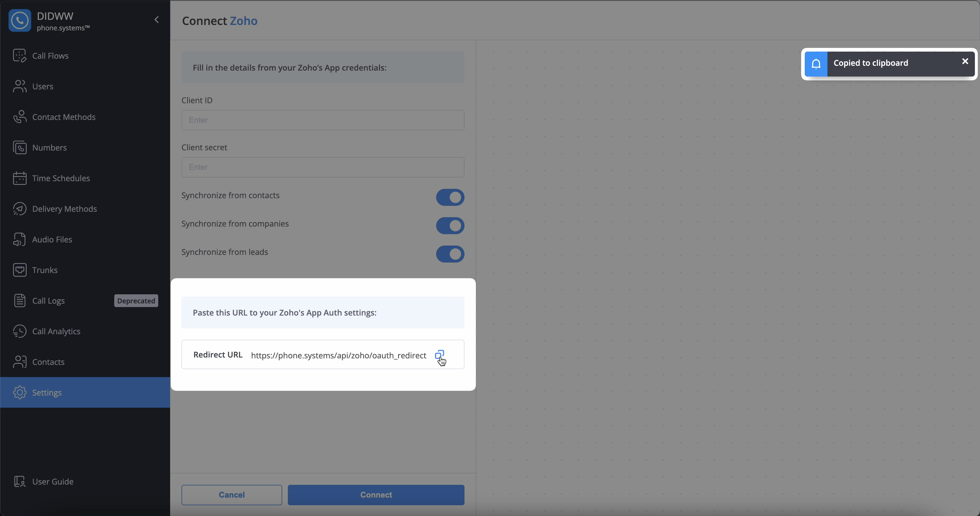Click 'Synchronize from contacts' label
This screenshot has width=980, height=516.
coord(231,195)
